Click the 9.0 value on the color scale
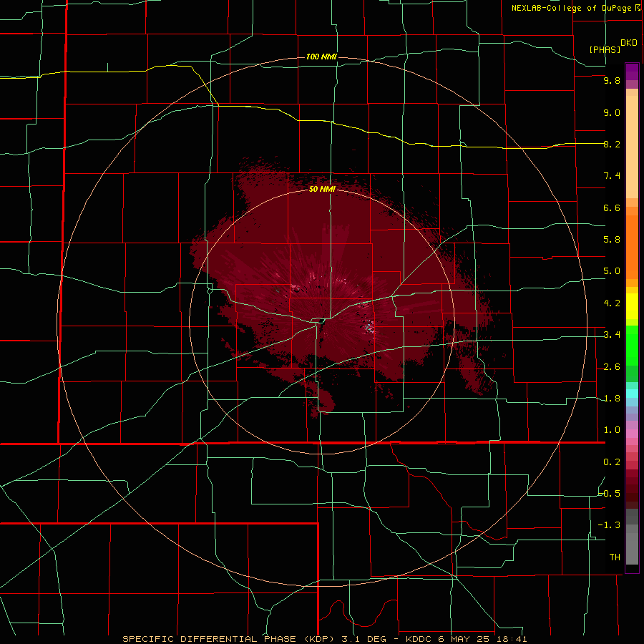Viewport: 644px width, 644px height. (x=612, y=112)
